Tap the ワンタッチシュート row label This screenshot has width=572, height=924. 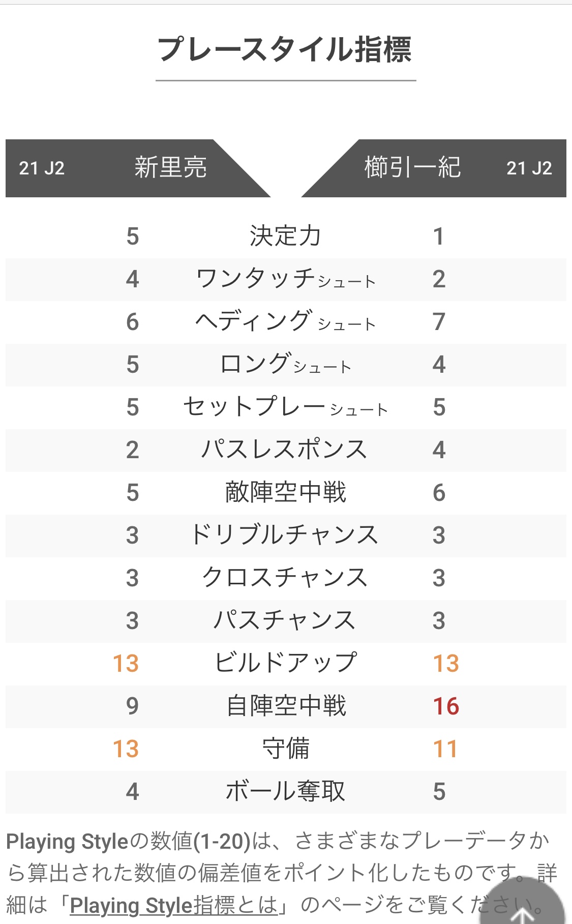[x=285, y=279]
